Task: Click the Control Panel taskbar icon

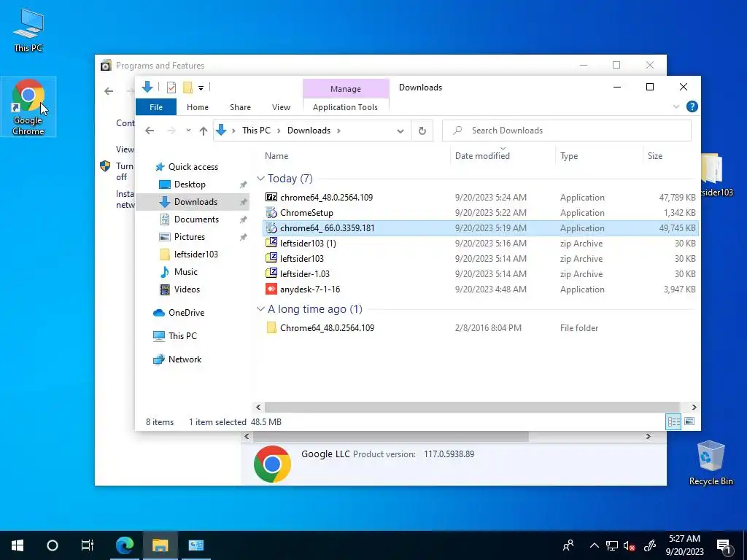Action: coord(196,545)
